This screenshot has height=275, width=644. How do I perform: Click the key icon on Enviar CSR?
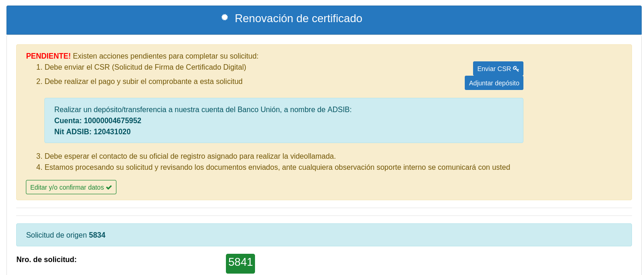tap(516, 69)
